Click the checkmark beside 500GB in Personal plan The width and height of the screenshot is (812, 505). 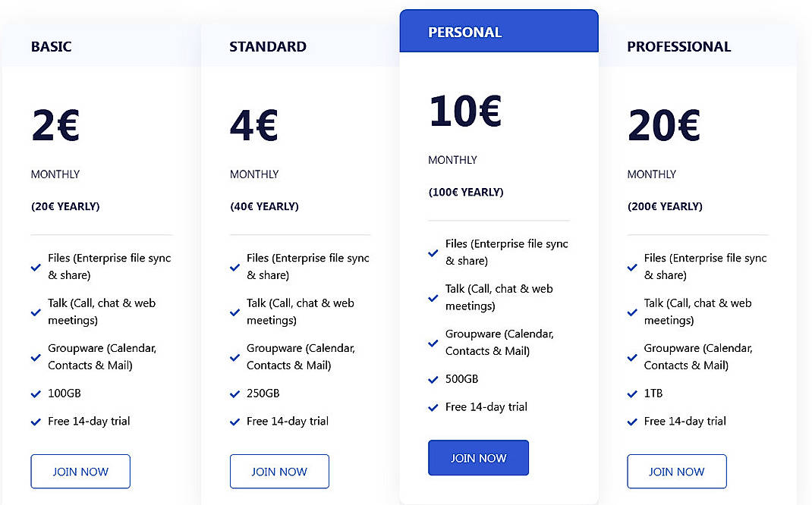click(433, 379)
